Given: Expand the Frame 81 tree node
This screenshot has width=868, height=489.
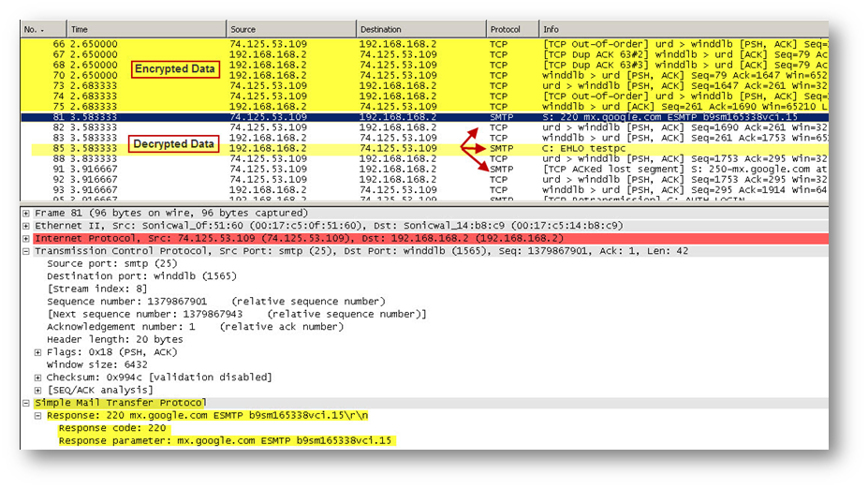Looking at the screenshot, I should point(25,214).
